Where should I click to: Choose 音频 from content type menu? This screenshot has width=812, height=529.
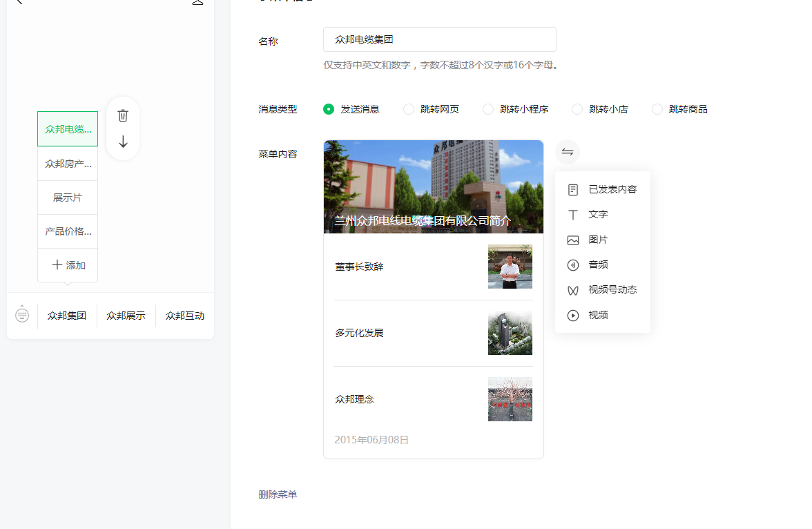603,264
